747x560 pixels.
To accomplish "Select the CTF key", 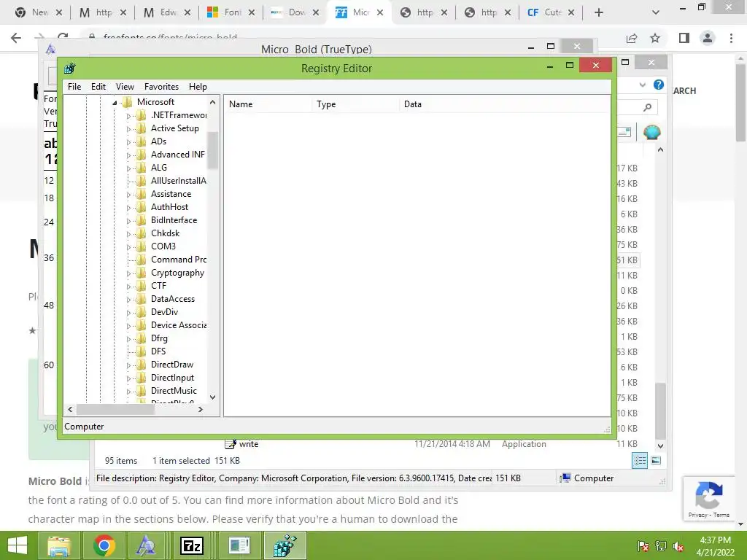I will [158, 286].
